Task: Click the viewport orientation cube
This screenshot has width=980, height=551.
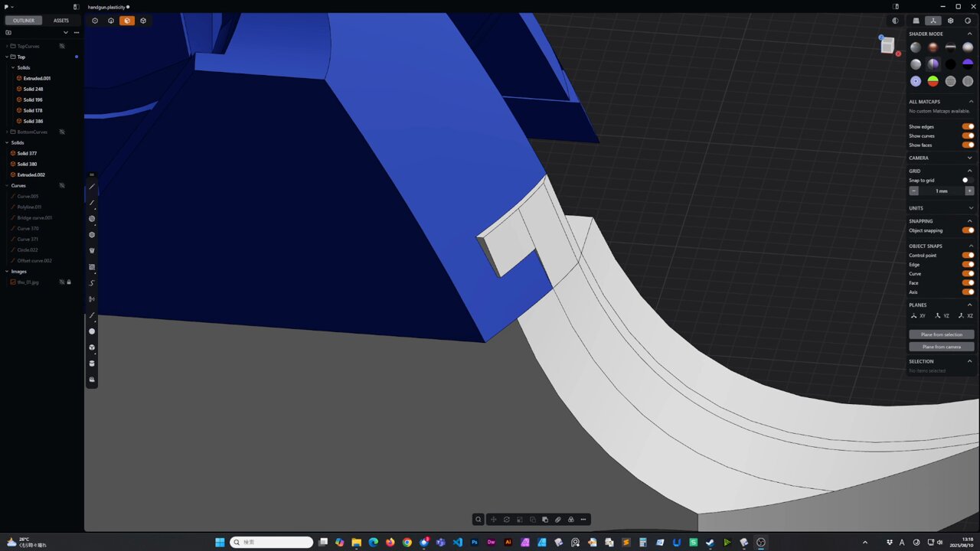Action: 887,46
